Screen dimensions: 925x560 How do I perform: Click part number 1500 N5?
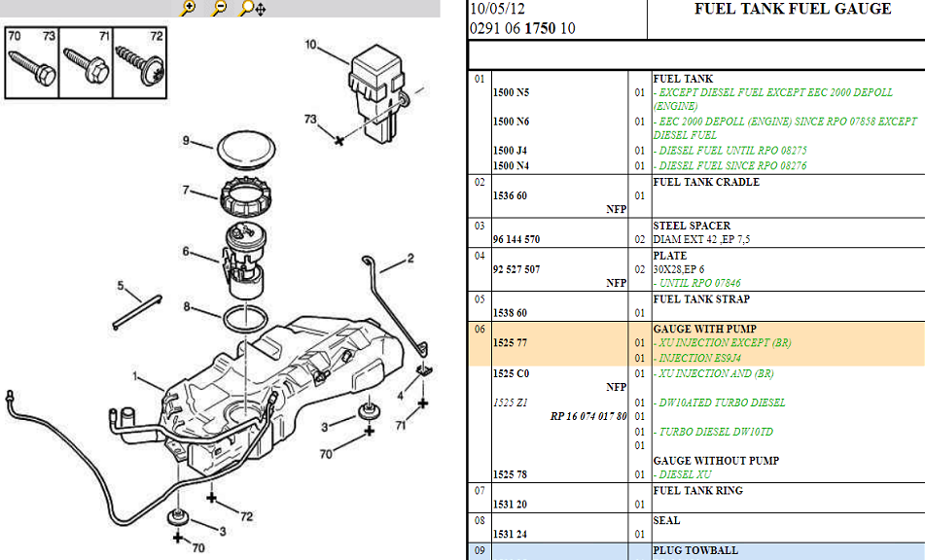point(512,92)
